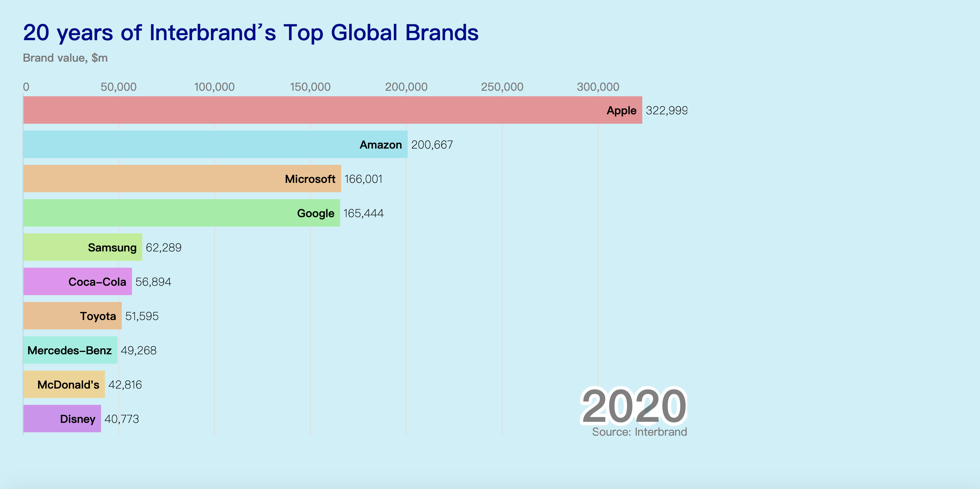Viewport: 980px width, 489px height.
Task: Select the Amazon bar
Action: (x=215, y=144)
